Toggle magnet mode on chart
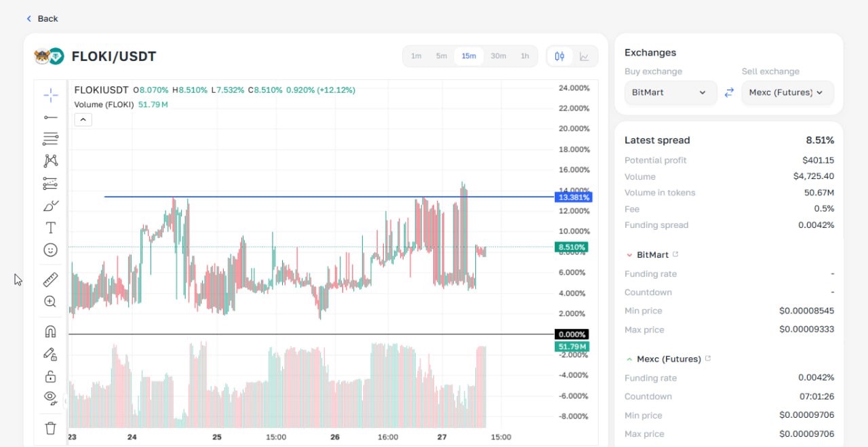868x447 pixels. [x=51, y=332]
